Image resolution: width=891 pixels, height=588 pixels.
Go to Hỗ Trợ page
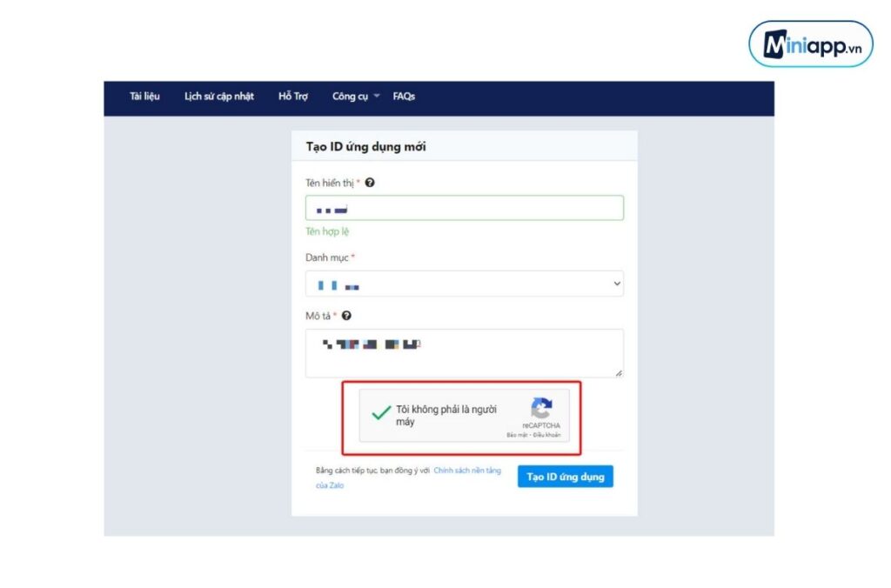(x=293, y=96)
